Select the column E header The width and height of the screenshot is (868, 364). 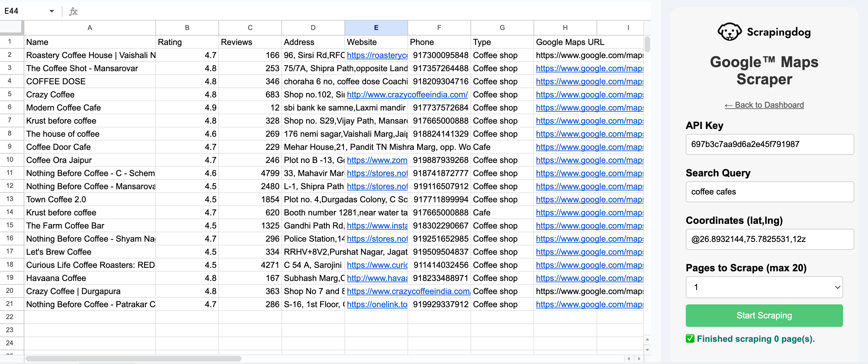376,28
